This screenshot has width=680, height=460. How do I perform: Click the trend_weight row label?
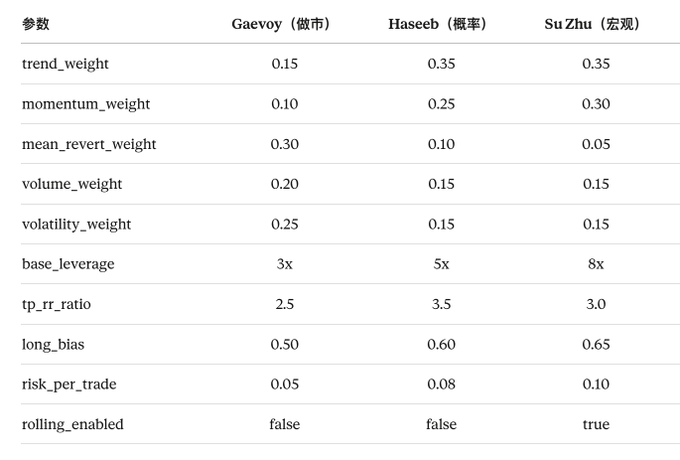65,64
